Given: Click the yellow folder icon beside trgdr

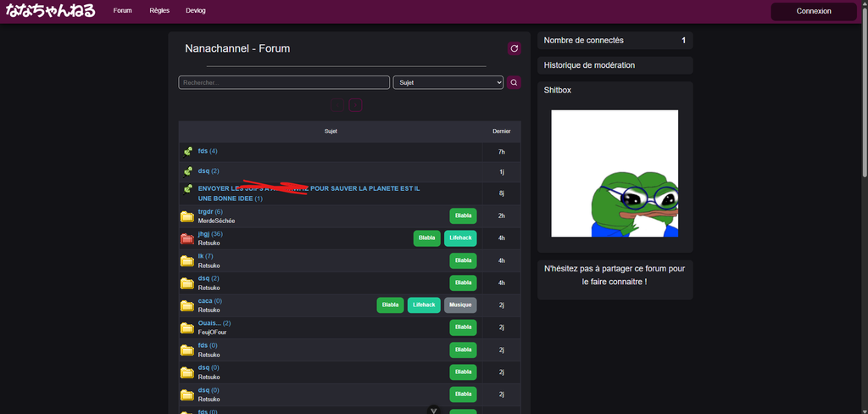Looking at the screenshot, I should click(x=187, y=216).
